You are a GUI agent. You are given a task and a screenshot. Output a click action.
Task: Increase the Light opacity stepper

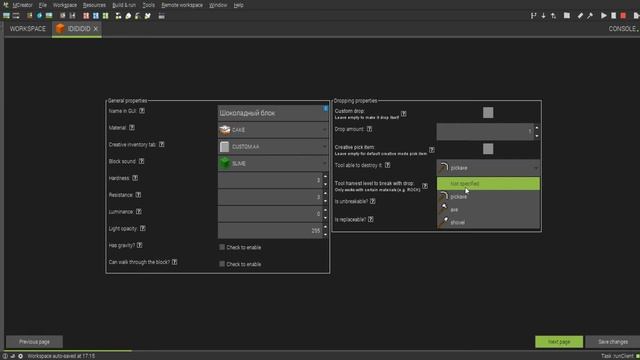(325, 227)
